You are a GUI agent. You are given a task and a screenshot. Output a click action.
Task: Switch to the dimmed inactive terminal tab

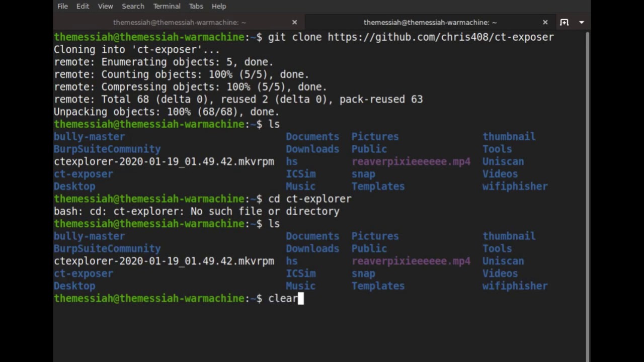tap(179, 22)
